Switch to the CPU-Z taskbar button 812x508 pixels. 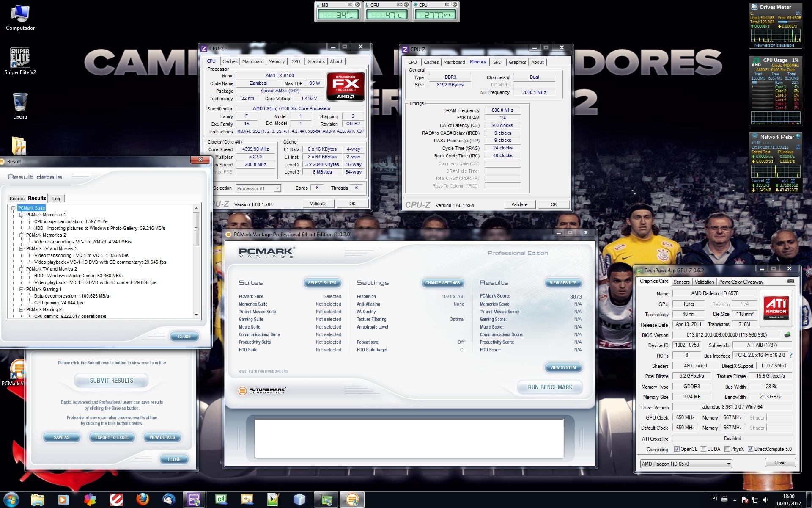click(194, 500)
